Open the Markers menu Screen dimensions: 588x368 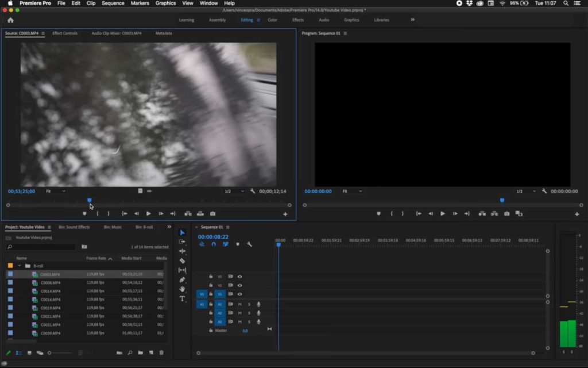coord(140,3)
